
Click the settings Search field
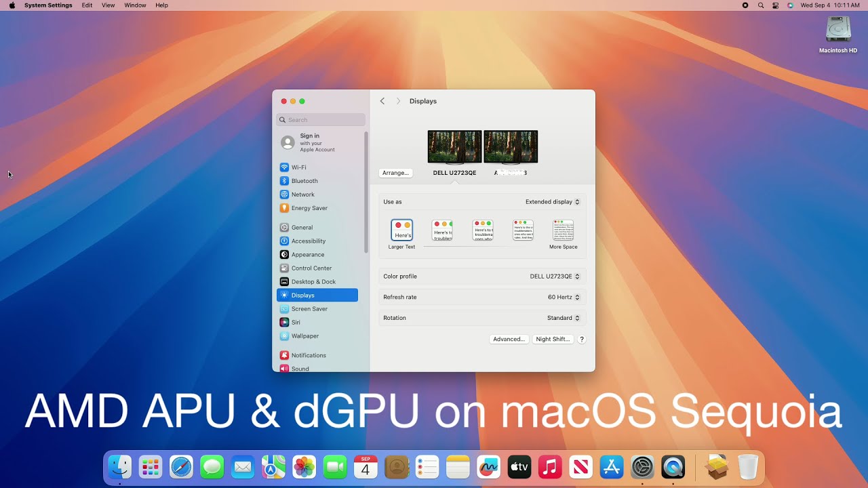coord(321,120)
